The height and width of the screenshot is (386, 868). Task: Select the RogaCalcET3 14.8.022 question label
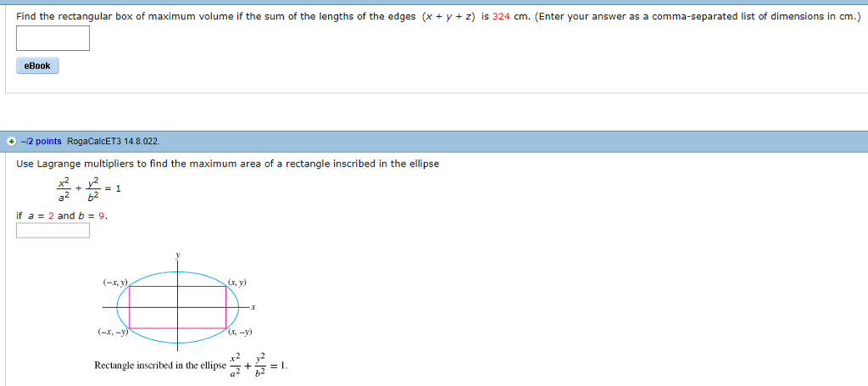click(114, 142)
